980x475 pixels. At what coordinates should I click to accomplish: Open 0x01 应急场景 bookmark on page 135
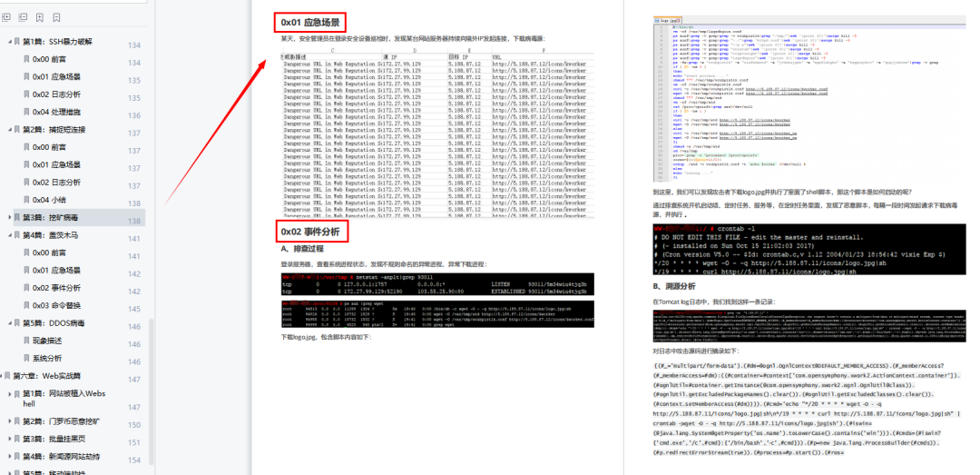pyautogui.click(x=56, y=76)
